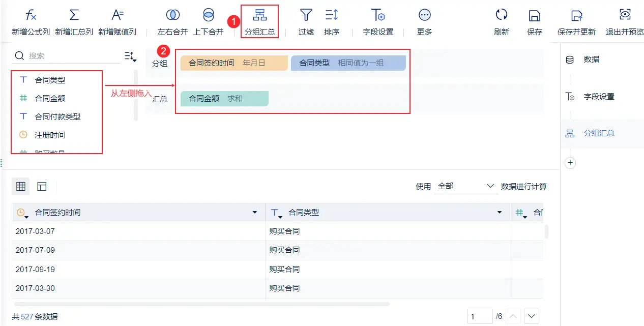This screenshot has height=326, width=644.
Task: Open 求和 aggregation option of 合同金额
Action: click(x=235, y=99)
